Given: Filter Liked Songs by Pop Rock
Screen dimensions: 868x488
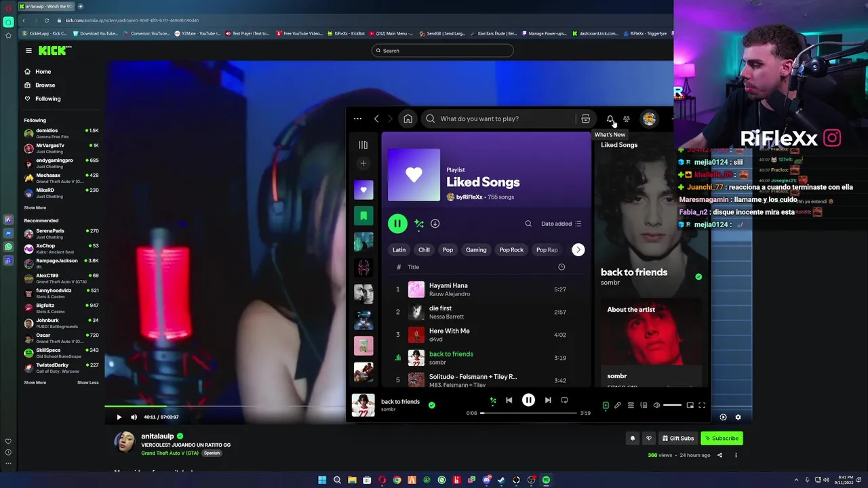Looking at the screenshot, I should click(x=511, y=249).
